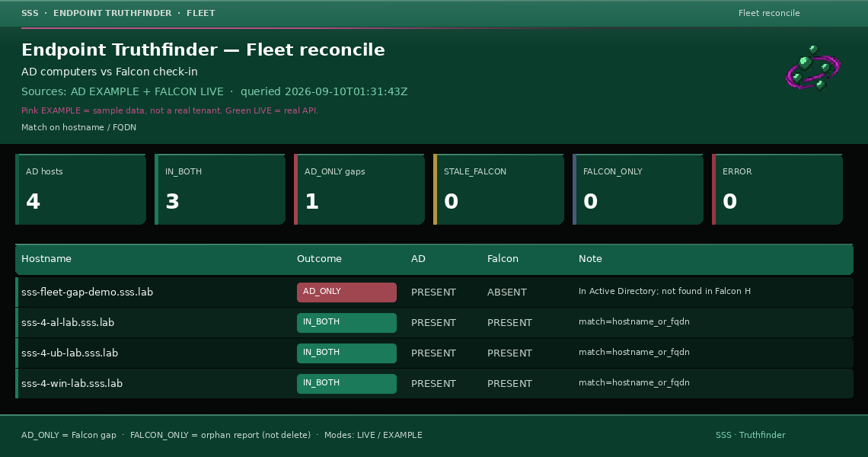
Task: Click the Fleet reconcile label in the top bar
Action: coord(769,13)
